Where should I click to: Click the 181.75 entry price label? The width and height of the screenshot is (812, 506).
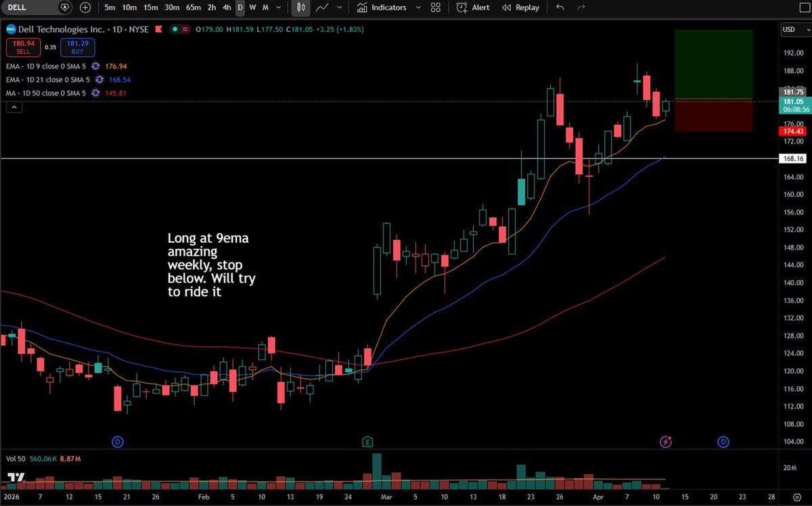click(x=792, y=91)
